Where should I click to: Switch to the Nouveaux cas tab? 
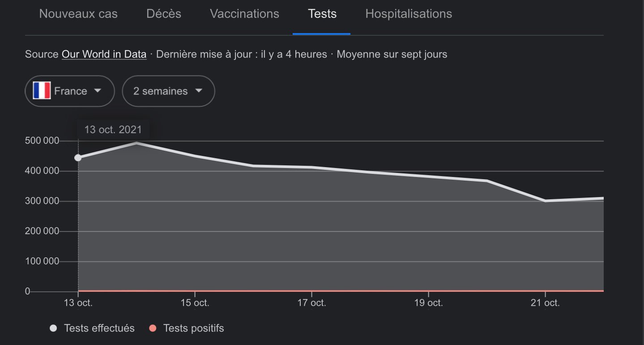click(x=78, y=14)
